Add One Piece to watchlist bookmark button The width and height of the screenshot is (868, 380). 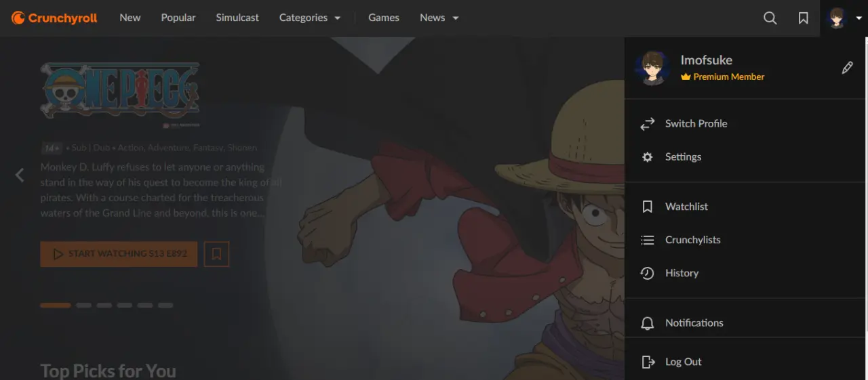(217, 254)
